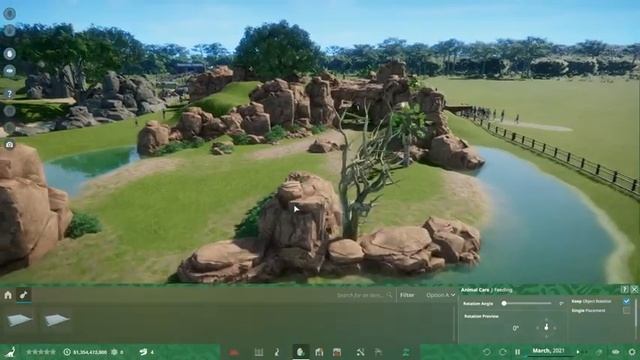Screen dimensions: 640x360
Task: Open the settings gear icon
Action: click(632, 352)
